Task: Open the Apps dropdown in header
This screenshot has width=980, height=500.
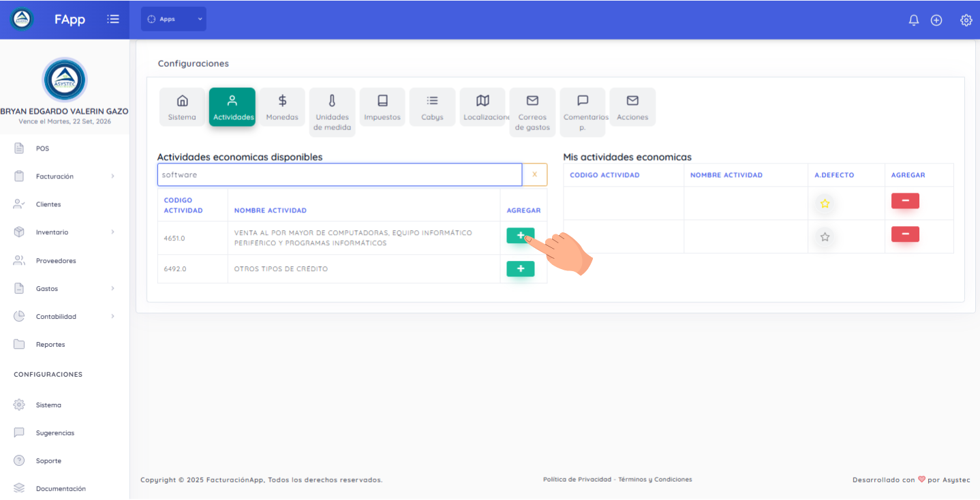Action: (x=174, y=19)
